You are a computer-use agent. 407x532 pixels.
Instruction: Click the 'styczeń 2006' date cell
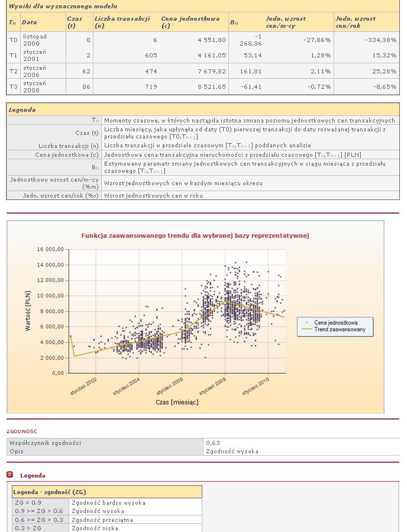click(x=34, y=71)
